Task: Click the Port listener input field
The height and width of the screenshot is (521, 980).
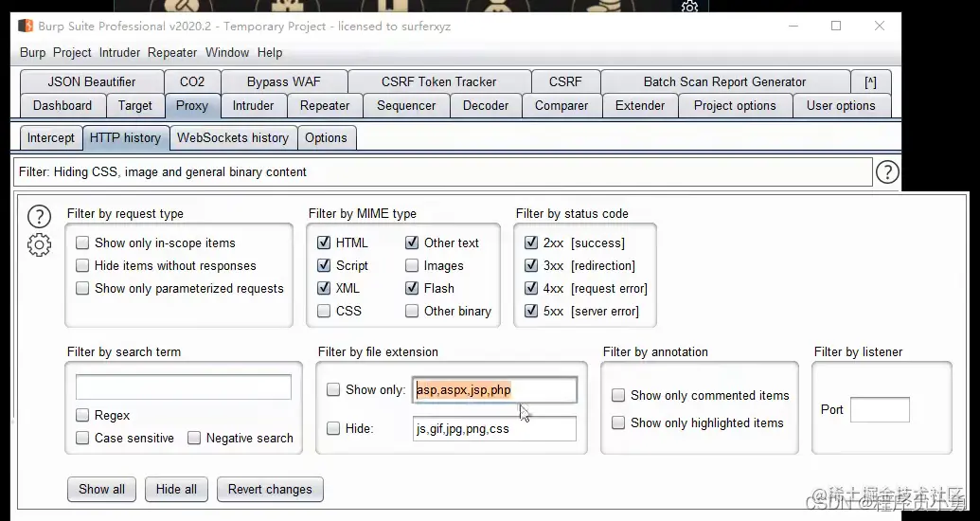Action: click(880, 409)
